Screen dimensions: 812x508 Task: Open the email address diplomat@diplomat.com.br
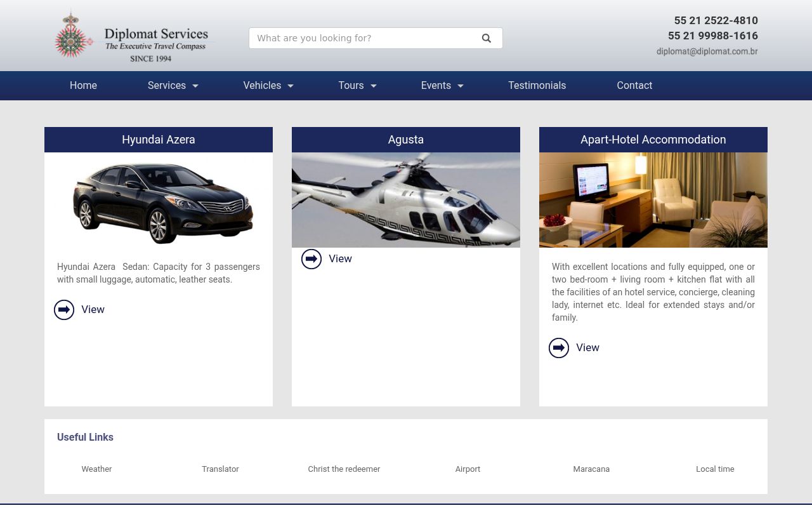707,51
